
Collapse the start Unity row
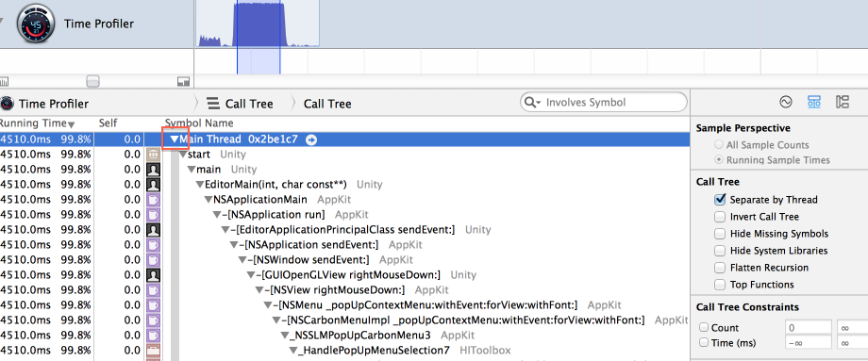183,155
